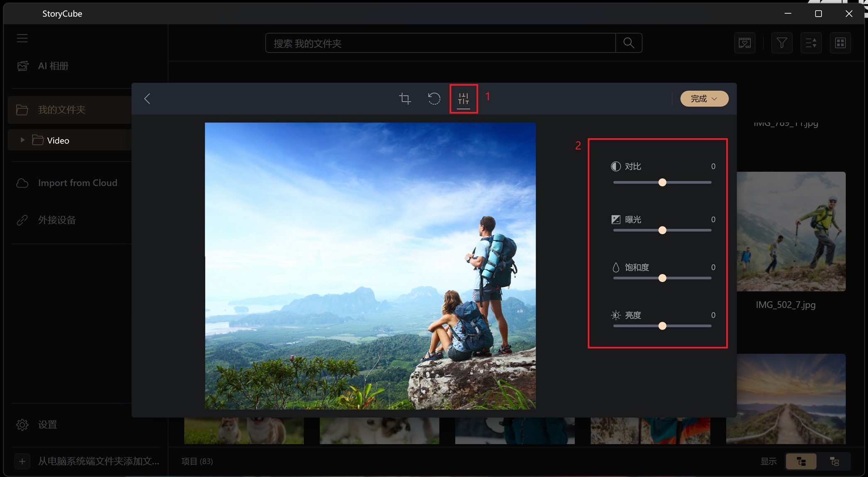Click the folder icon beside 我的文件夹
The image size is (868, 477).
point(22,110)
